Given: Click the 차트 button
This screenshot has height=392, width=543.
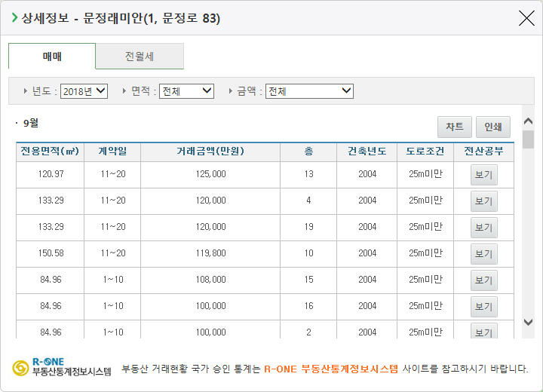Looking at the screenshot, I should [455, 127].
